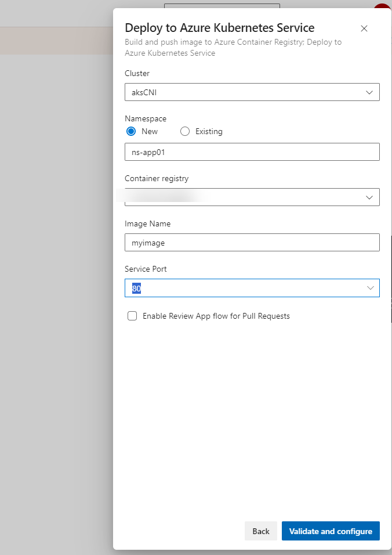
Task: Click the Service Port field showing 80
Action: [252, 288]
